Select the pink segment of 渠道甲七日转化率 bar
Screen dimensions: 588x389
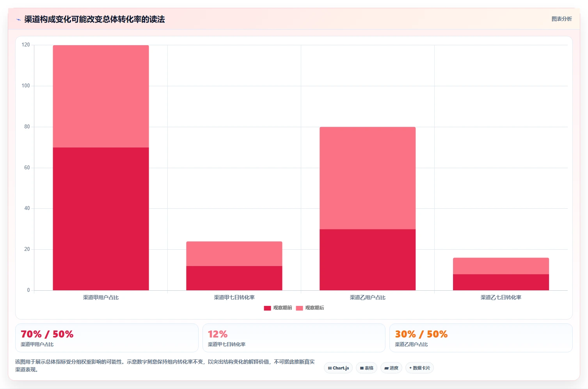click(x=234, y=254)
